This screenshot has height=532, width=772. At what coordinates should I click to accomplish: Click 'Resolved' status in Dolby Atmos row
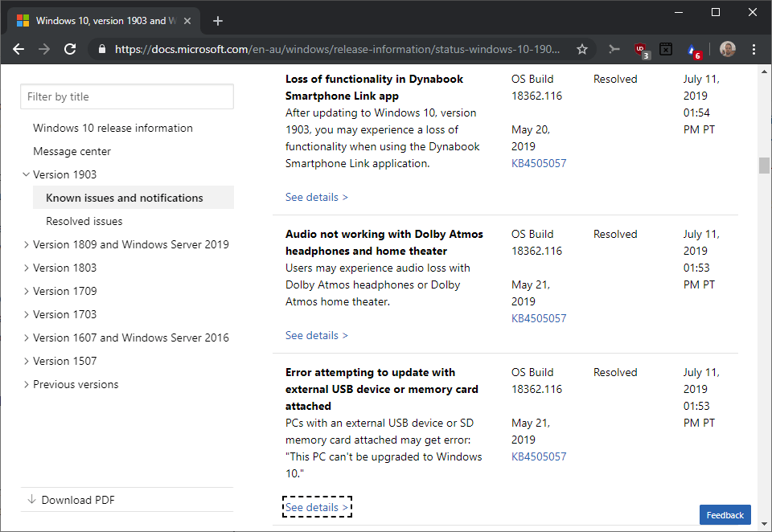point(615,235)
